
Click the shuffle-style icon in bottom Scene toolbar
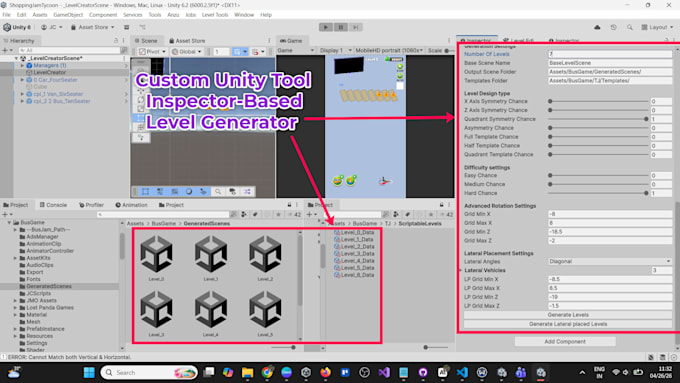pos(247,191)
